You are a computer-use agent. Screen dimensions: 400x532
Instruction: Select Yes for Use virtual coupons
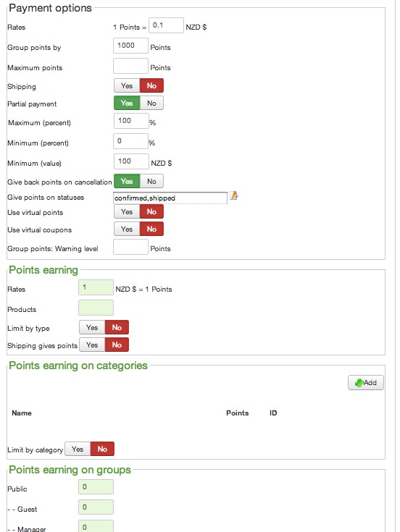(x=127, y=229)
